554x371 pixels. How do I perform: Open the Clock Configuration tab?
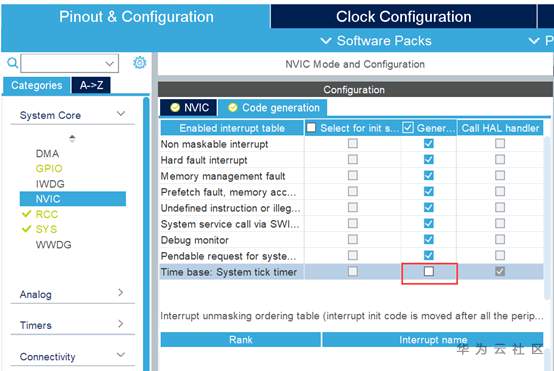[x=403, y=17]
